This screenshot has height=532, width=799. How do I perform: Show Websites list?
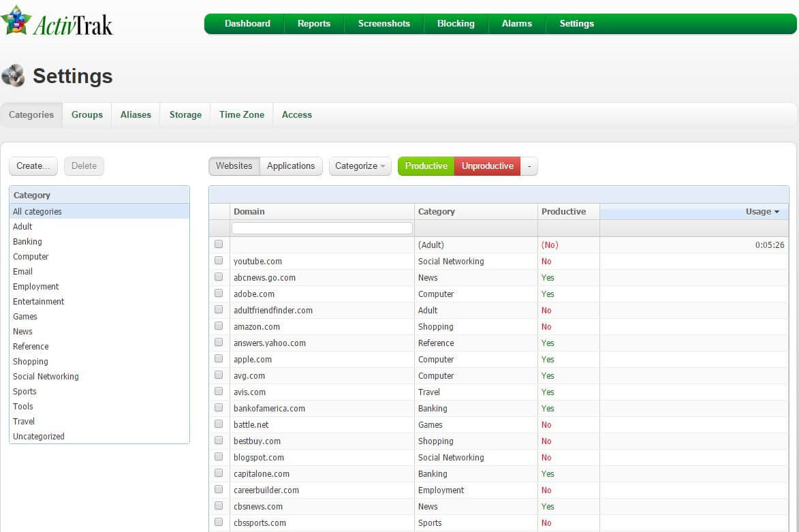pos(234,166)
